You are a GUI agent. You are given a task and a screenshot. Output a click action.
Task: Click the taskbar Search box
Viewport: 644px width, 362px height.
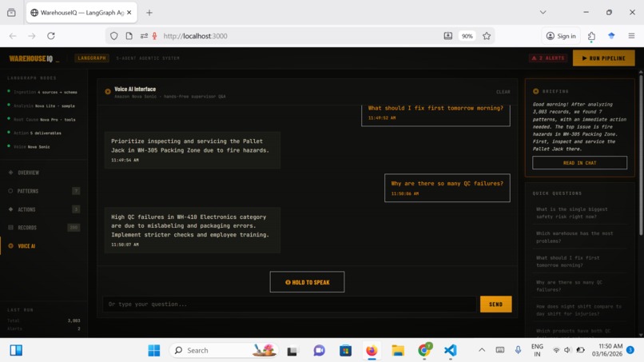coord(224,351)
